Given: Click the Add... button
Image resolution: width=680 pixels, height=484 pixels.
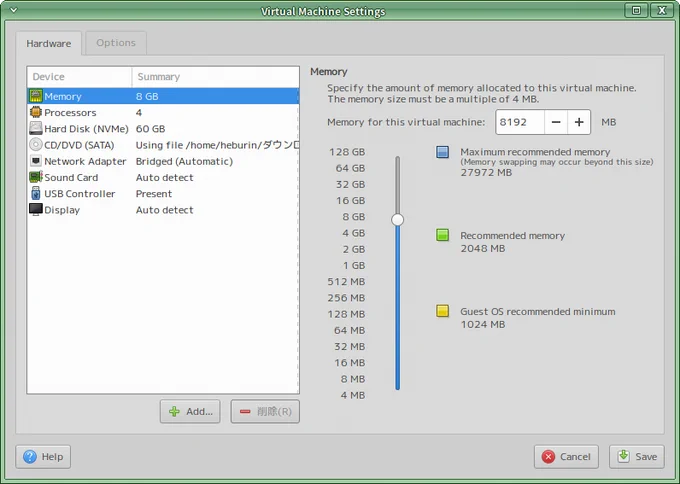Looking at the screenshot, I should pos(190,411).
